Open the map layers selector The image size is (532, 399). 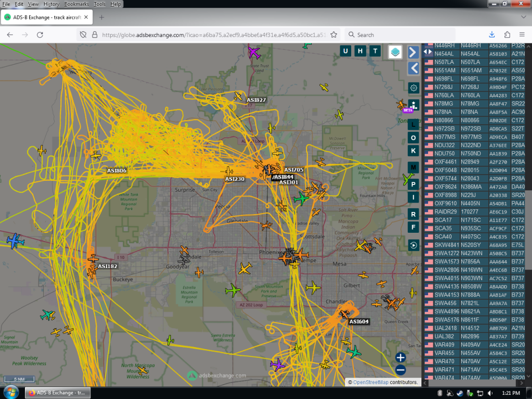[395, 52]
